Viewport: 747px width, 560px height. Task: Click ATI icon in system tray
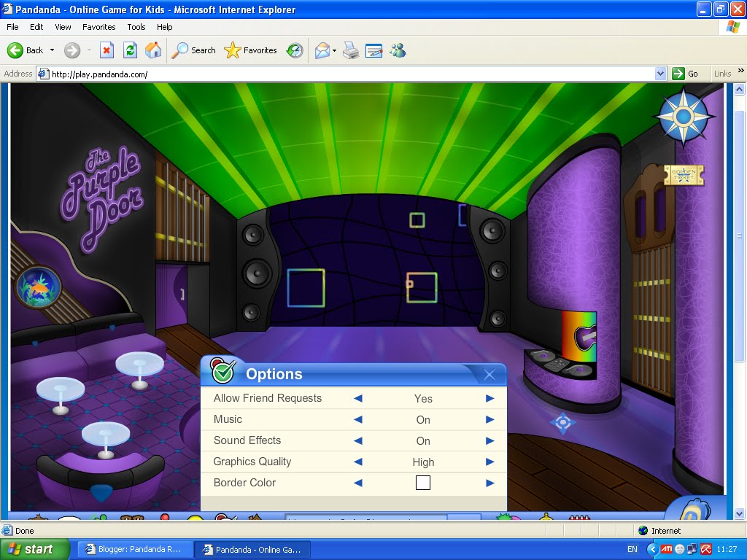point(667,549)
